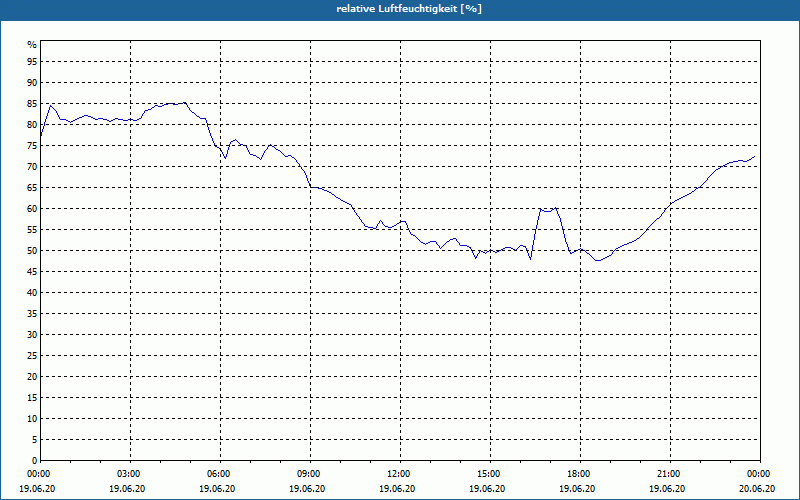Image resolution: width=800 pixels, height=500 pixels.
Task: Click the Y-axis value 25
Action: pos(32,356)
